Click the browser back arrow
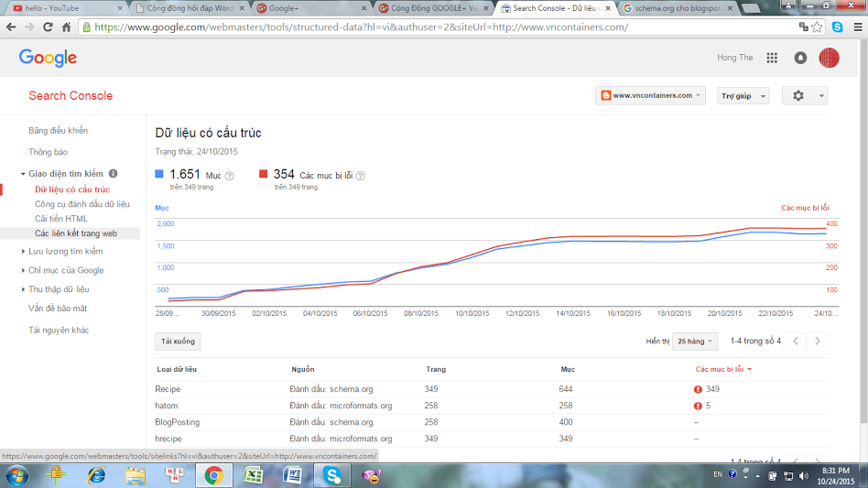The height and width of the screenshot is (488, 868). [x=11, y=27]
